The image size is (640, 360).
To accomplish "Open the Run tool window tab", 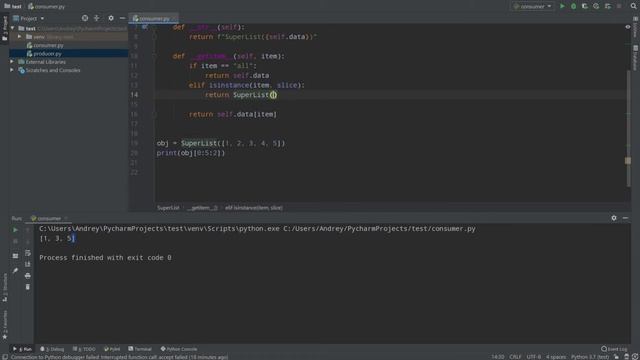I will point(22,349).
